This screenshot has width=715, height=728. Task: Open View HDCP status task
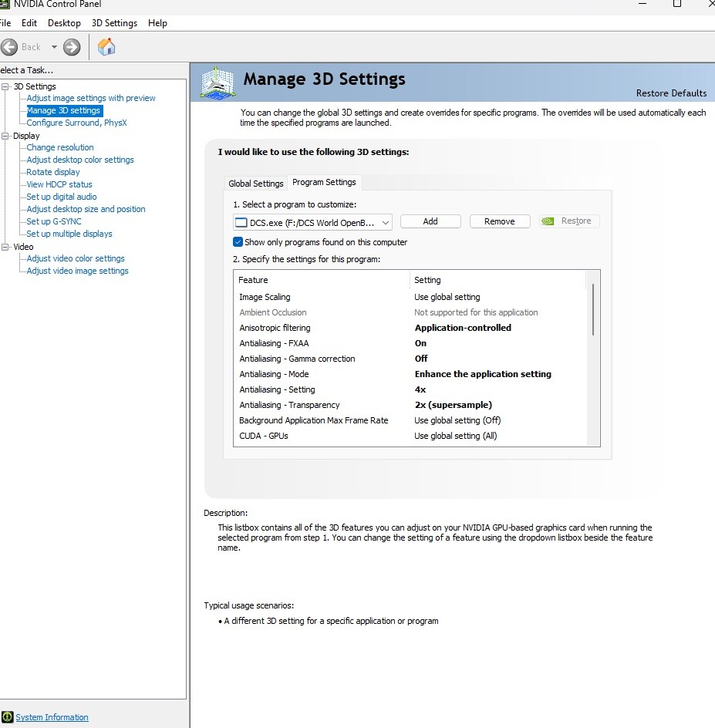click(x=59, y=184)
